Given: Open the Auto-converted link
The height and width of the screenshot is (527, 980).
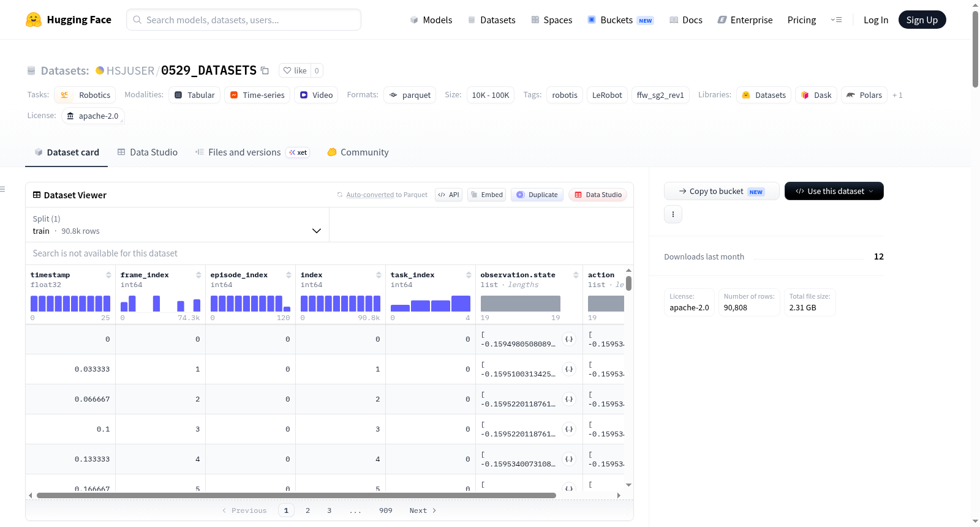Looking at the screenshot, I should [x=370, y=195].
